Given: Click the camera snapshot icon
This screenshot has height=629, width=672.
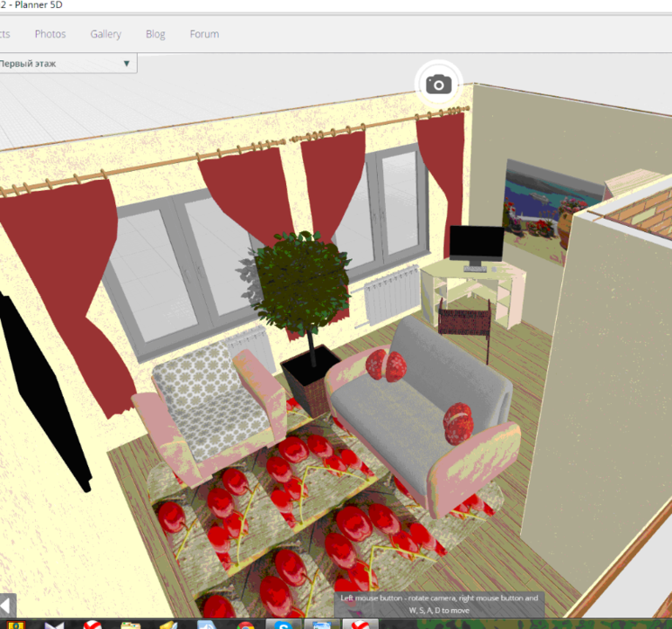Looking at the screenshot, I should coord(438,84).
